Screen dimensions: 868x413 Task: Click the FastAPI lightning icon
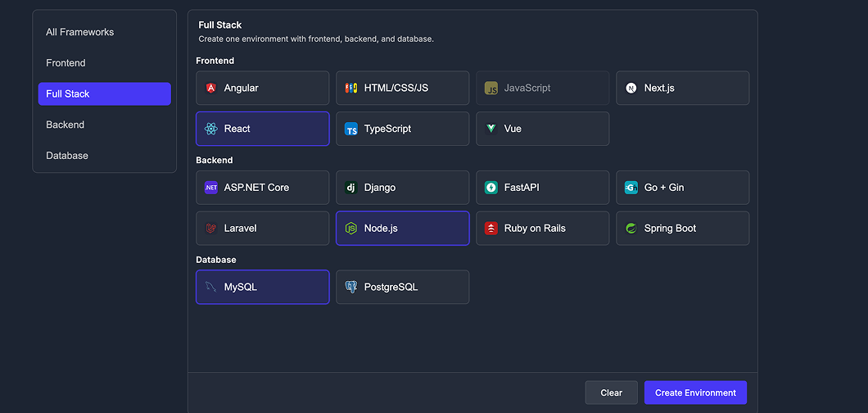[x=491, y=188]
